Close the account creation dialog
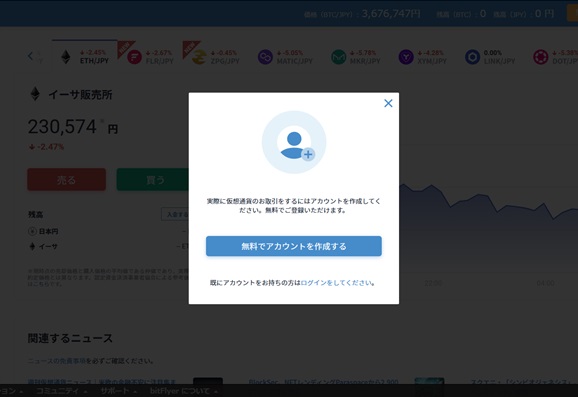Screen dimensions: 578x397 coord(388,103)
